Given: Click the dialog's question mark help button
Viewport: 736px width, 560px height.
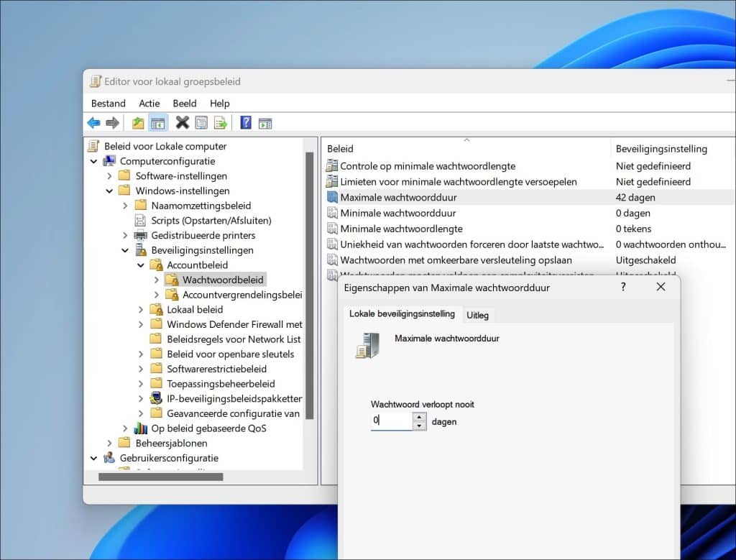Looking at the screenshot, I should (x=623, y=287).
